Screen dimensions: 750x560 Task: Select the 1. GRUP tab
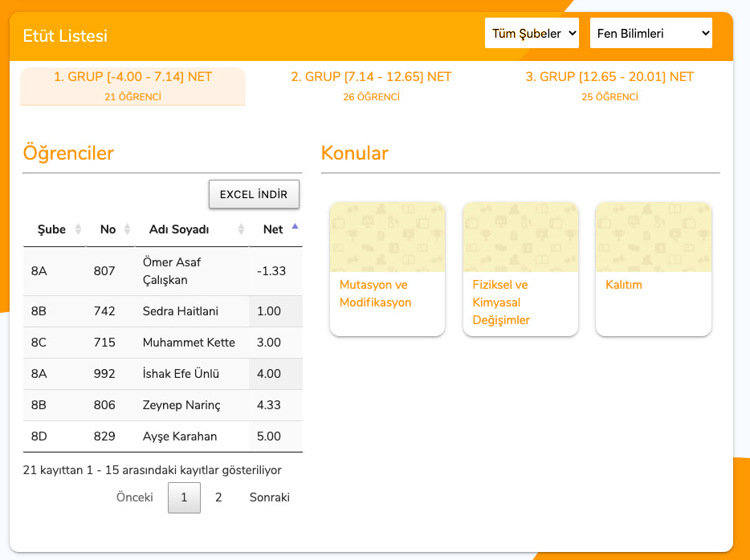(x=132, y=86)
